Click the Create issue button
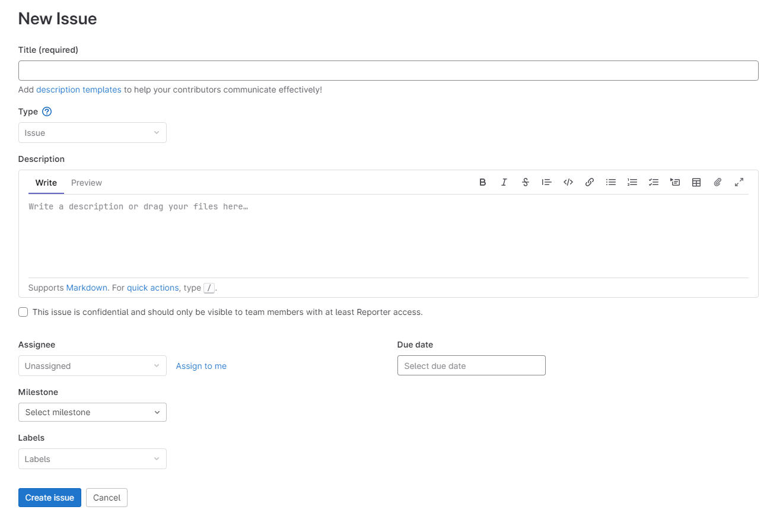 click(x=50, y=498)
